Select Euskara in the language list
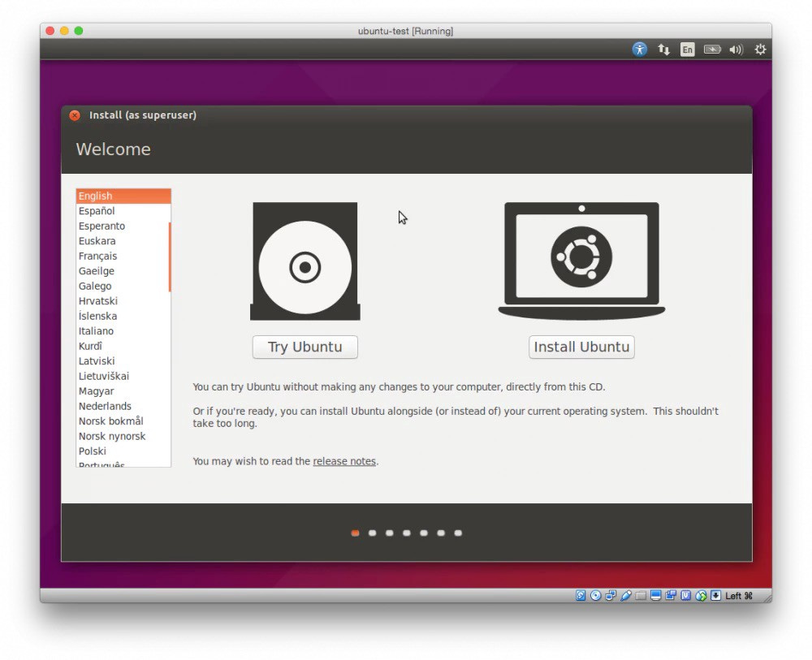812x660 pixels. click(123, 241)
